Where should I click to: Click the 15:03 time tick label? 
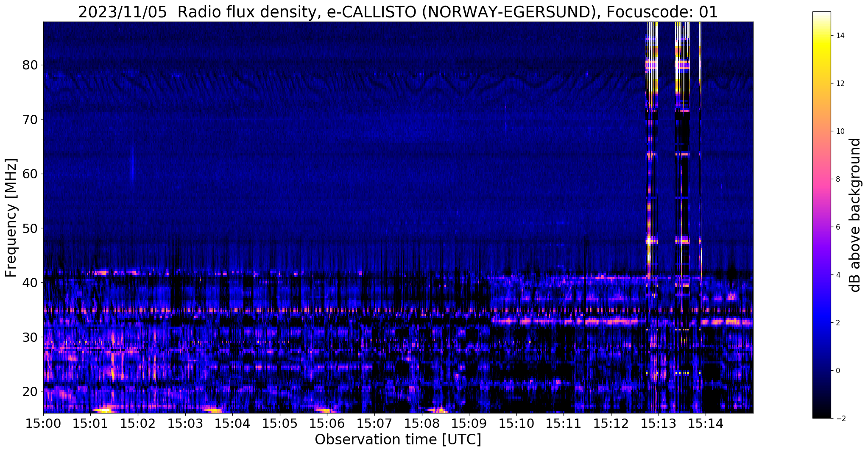pyautogui.click(x=185, y=424)
